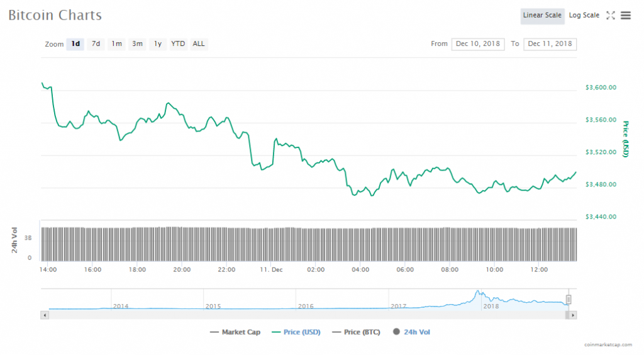The width and height of the screenshot is (644, 355).
Task: Choose the YTD zoom option
Action: click(x=179, y=44)
